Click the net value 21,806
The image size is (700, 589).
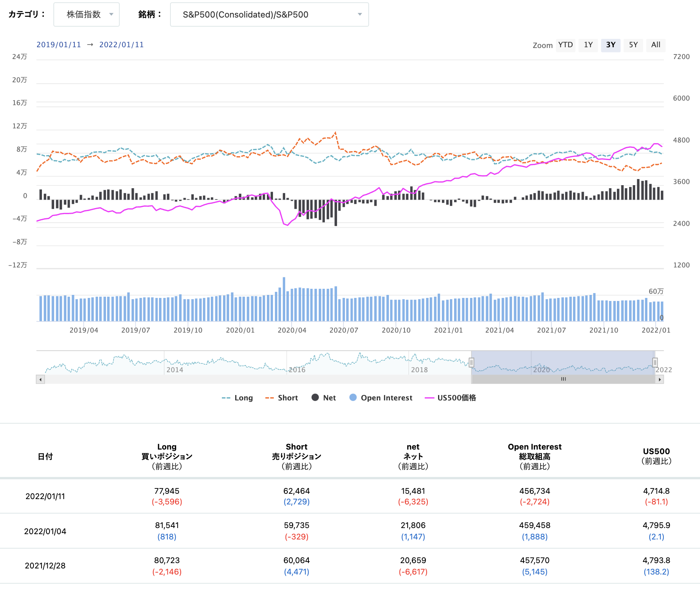(x=413, y=525)
